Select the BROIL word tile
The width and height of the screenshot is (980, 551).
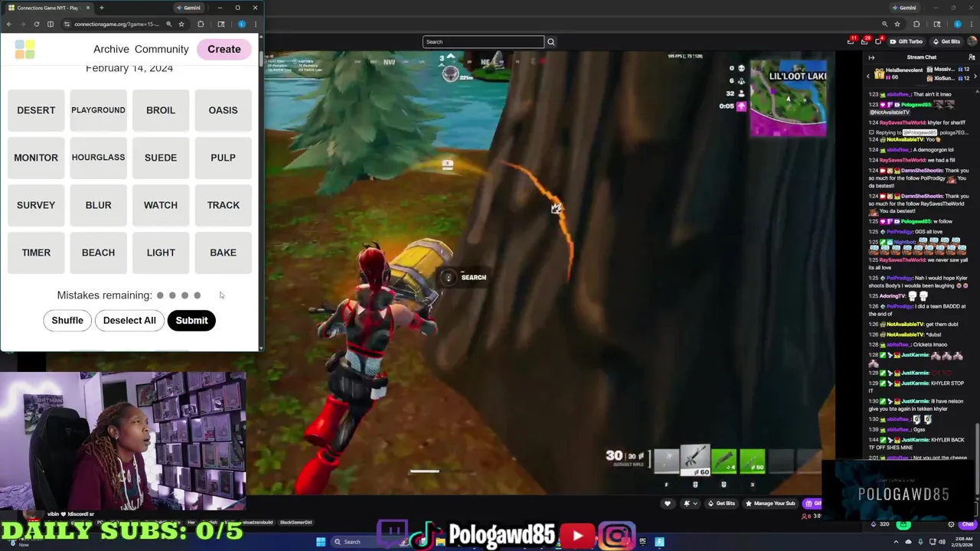pos(161,110)
